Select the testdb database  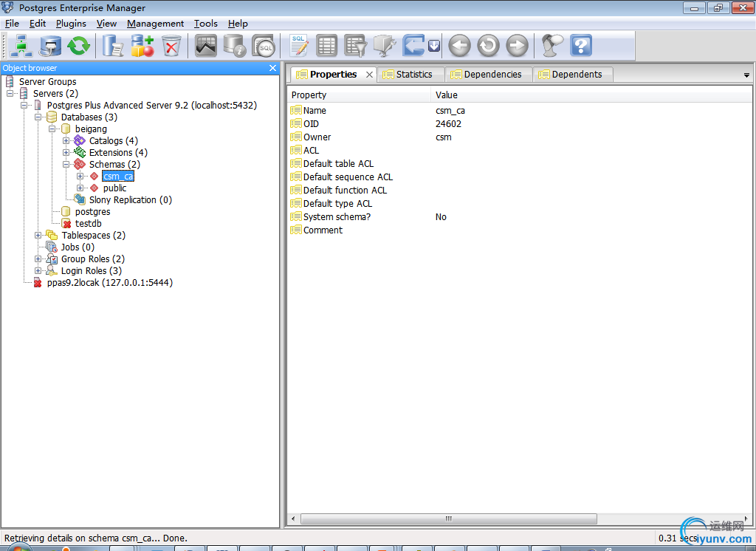coord(89,223)
